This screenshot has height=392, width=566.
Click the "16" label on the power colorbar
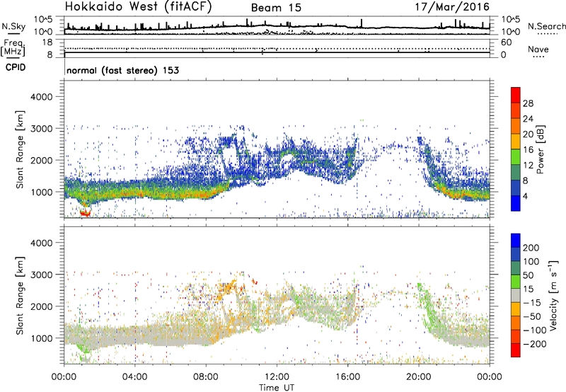coord(528,150)
